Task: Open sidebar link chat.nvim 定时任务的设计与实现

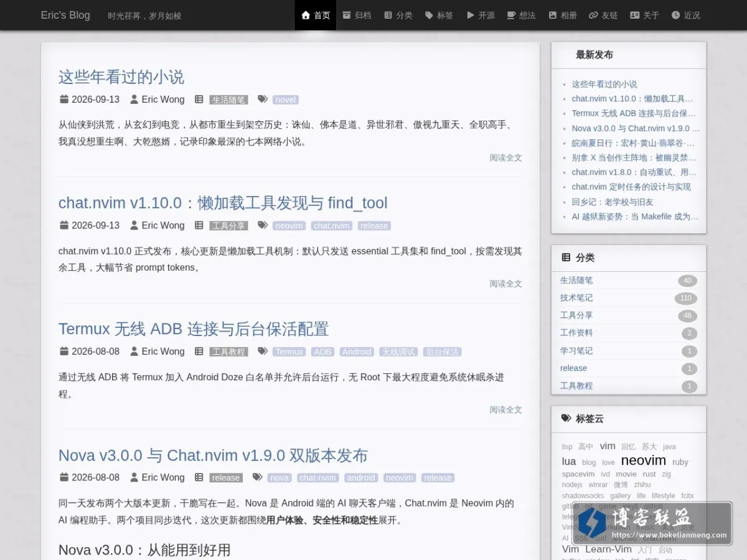Action: pyautogui.click(x=631, y=187)
